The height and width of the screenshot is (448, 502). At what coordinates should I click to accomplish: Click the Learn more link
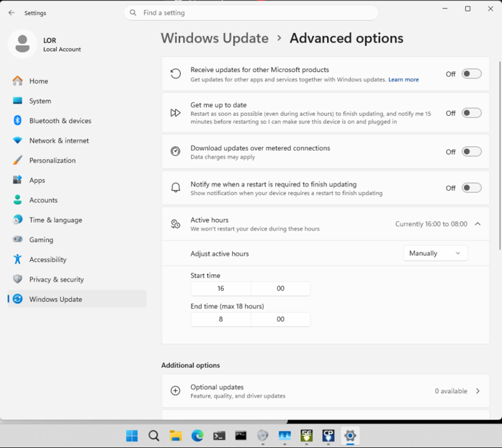tap(403, 79)
